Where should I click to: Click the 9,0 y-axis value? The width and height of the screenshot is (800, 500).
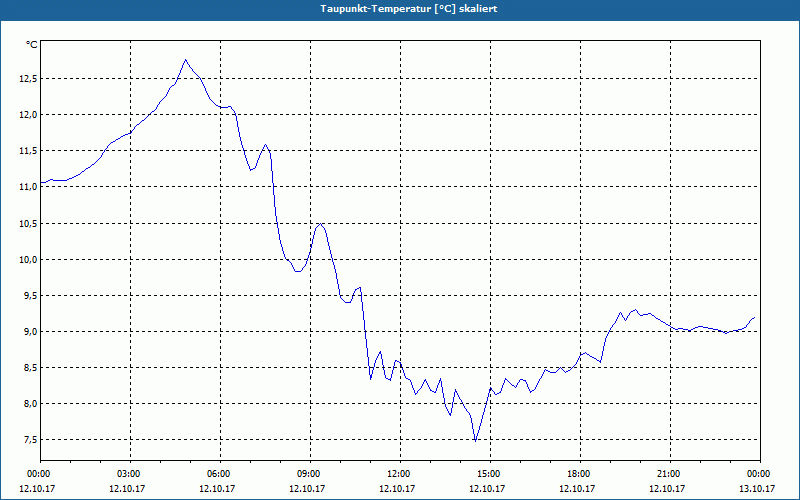point(30,332)
